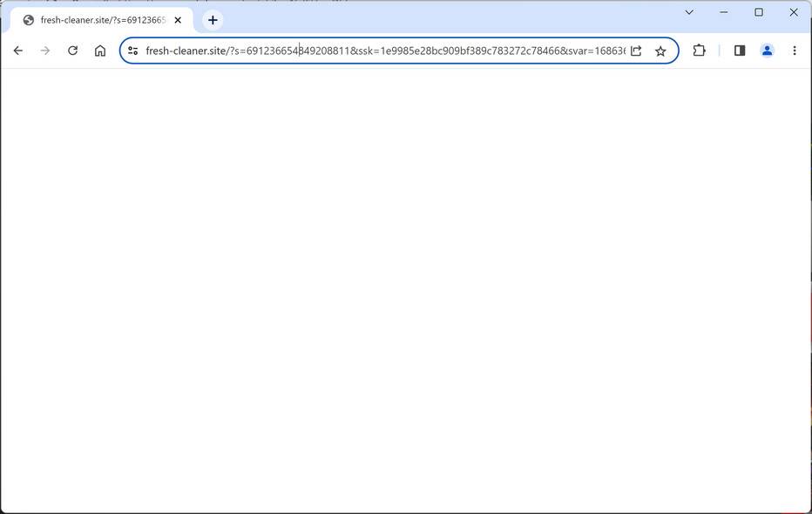812x514 pixels.
Task: Open the profile avatar menu
Action: click(x=767, y=51)
